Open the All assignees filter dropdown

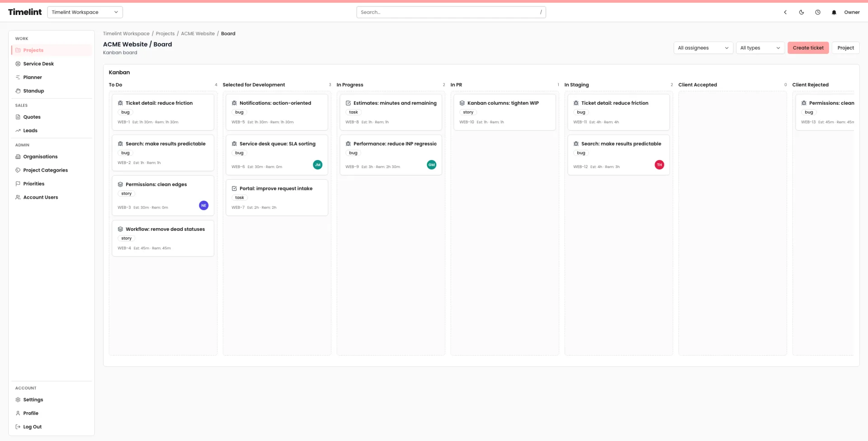pos(703,47)
